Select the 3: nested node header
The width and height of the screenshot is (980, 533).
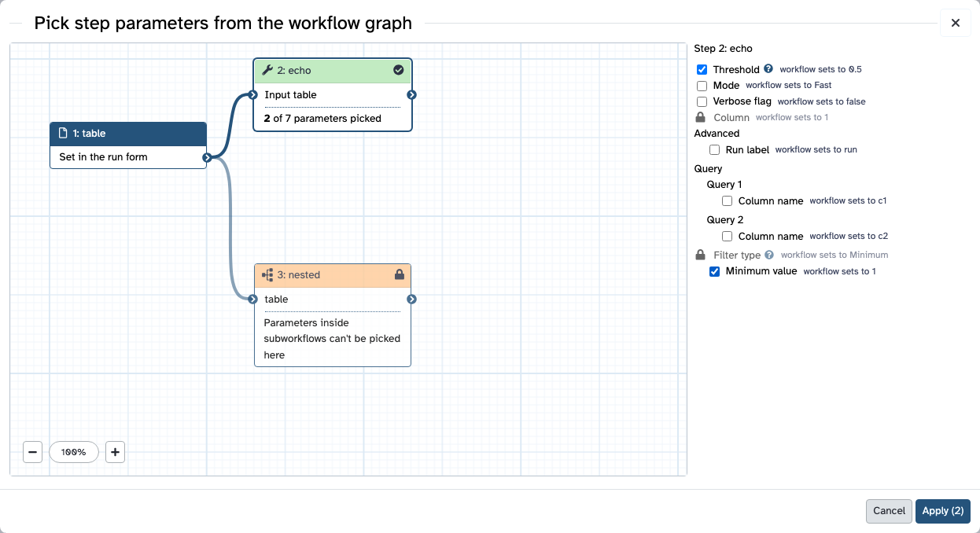333,275
